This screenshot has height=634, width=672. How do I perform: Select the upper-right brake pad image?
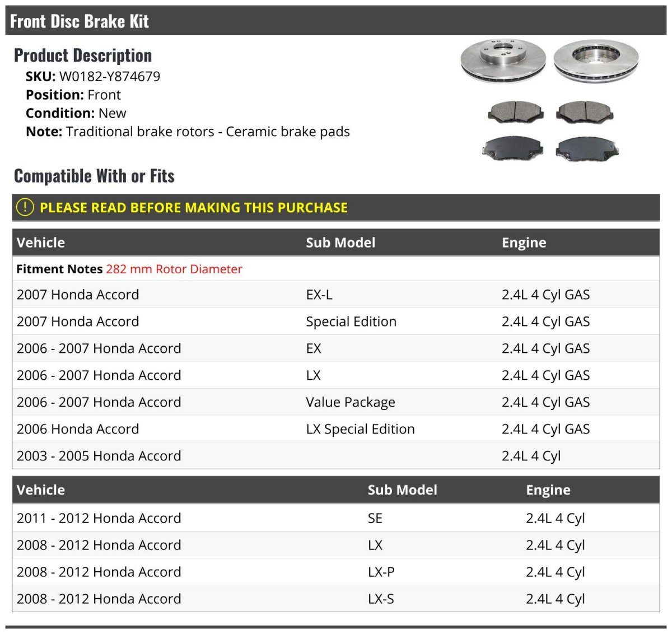[584, 111]
